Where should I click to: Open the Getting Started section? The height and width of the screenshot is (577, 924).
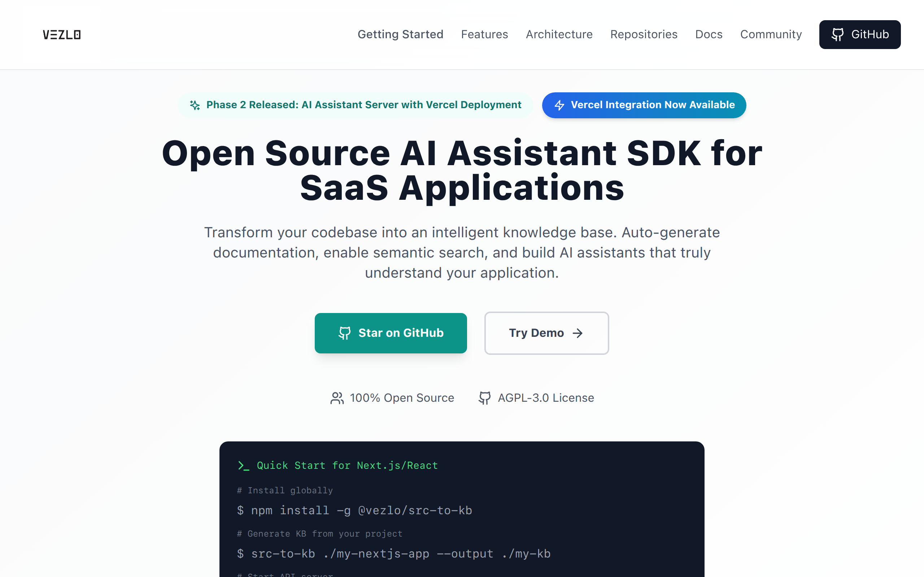(400, 34)
